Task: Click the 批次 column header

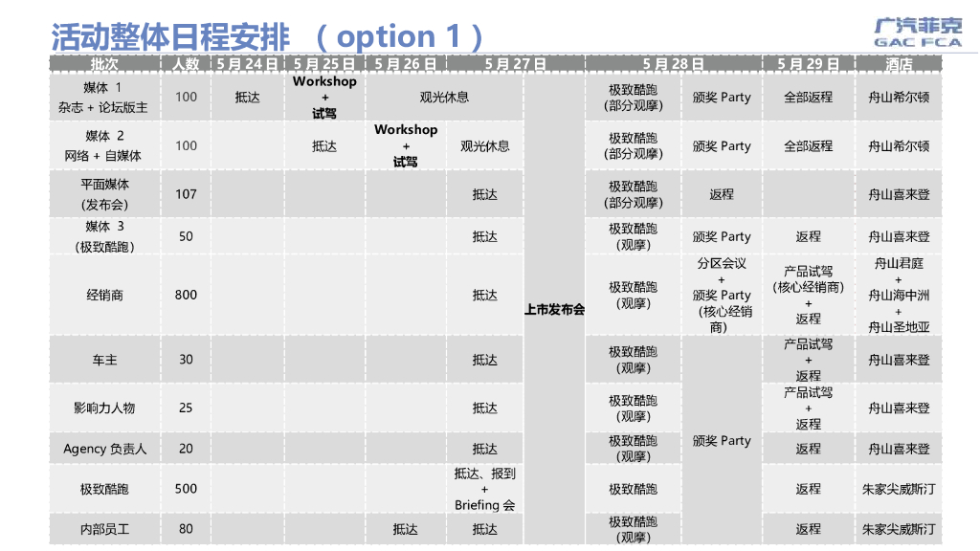Action: [104, 64]
